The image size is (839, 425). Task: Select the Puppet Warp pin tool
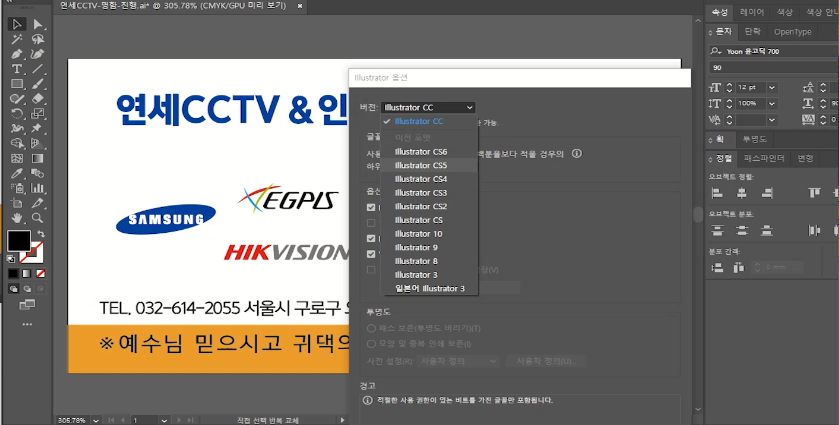(37, 128)
